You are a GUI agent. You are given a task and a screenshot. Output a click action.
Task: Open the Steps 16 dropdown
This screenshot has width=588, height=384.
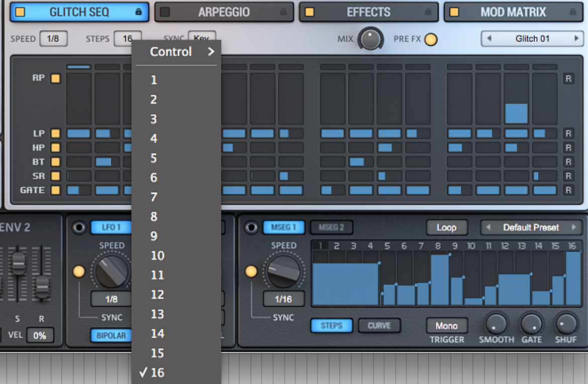point(128,39)
